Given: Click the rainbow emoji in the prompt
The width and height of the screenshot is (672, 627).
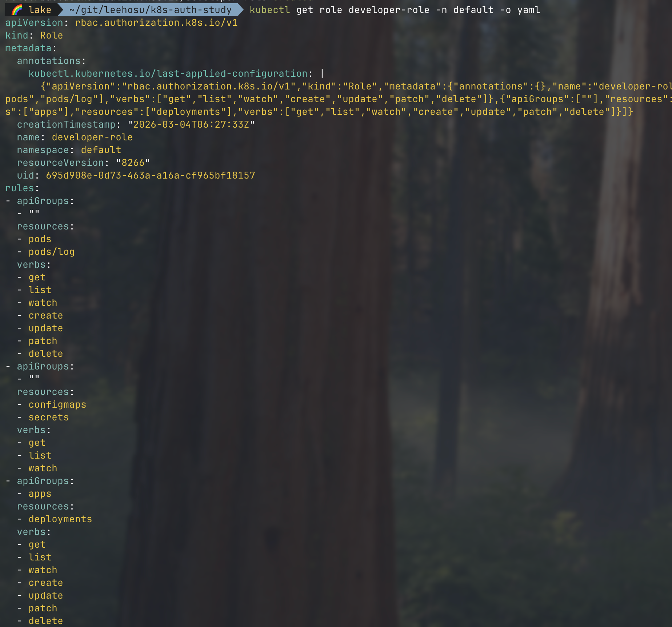Looking at the screenshot, I should pos(17,10).
